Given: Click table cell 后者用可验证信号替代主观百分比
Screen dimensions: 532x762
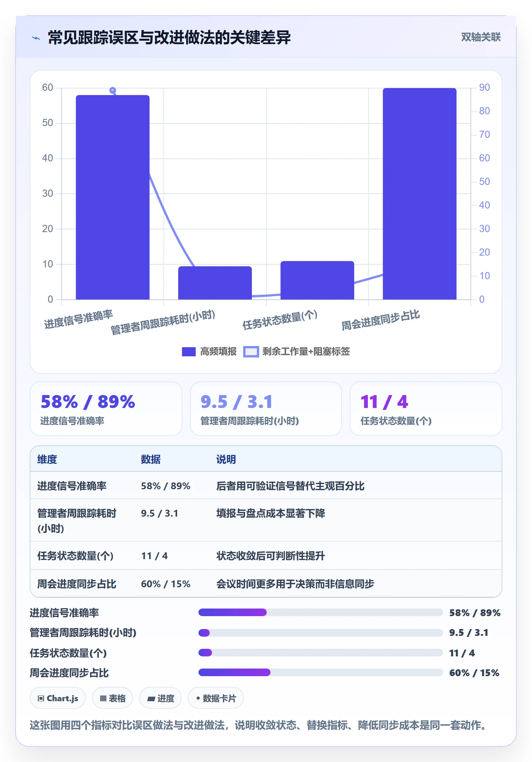Looking at the screenshot, I should [x=290, y=486].
